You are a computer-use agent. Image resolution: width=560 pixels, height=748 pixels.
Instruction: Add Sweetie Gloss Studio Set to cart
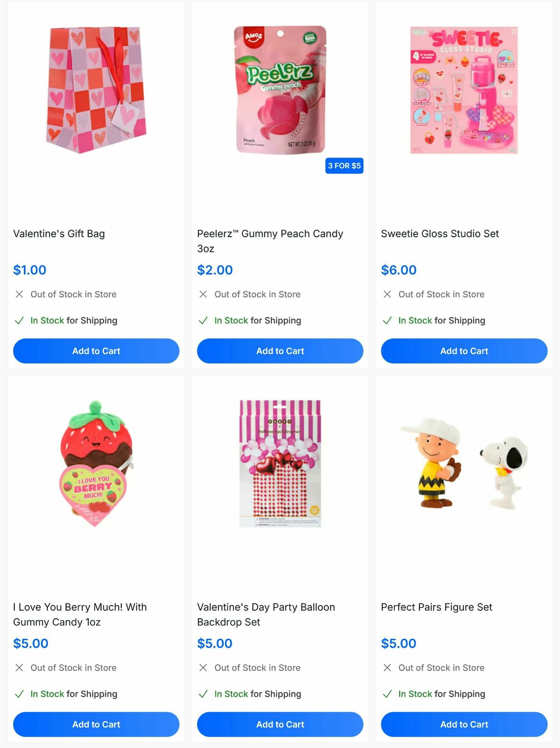coord(464,351)
